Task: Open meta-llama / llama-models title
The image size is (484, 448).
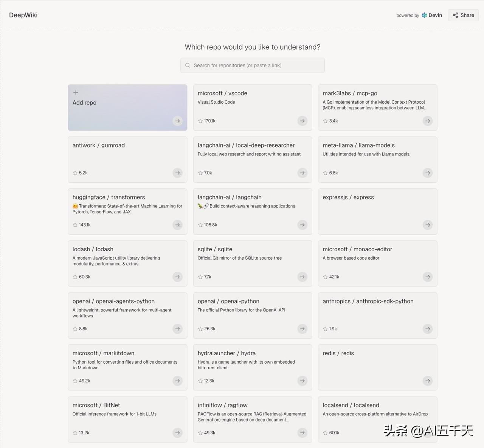Action: (358, 145)
